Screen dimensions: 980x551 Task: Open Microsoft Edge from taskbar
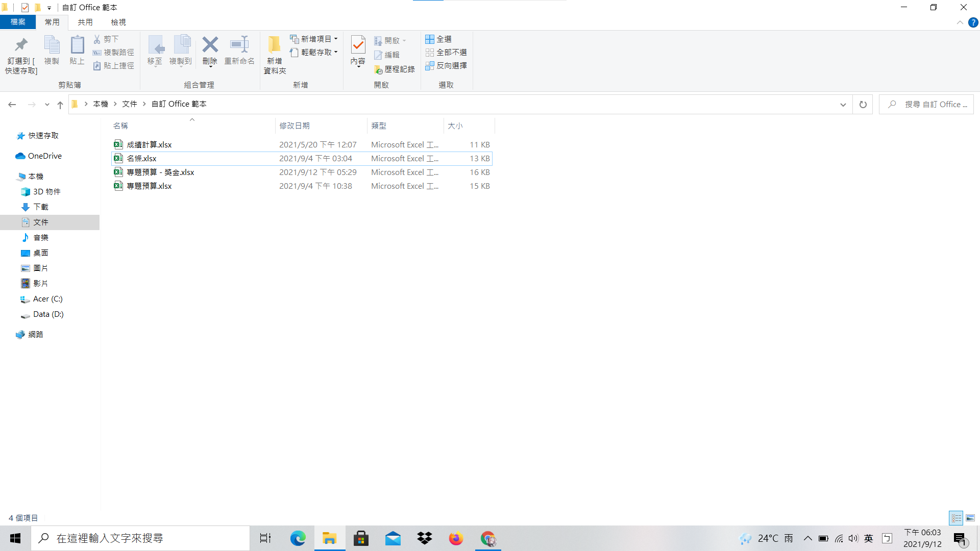(298, 538)
